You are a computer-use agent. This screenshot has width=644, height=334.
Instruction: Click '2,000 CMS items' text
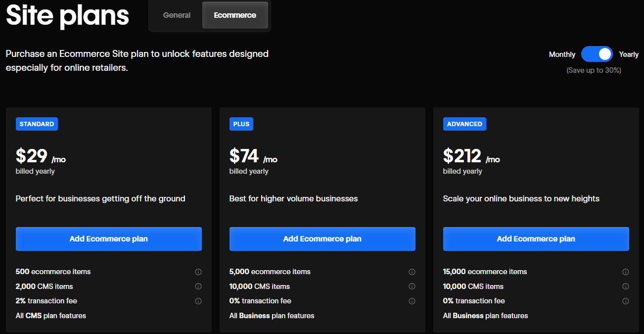point(45,286)
